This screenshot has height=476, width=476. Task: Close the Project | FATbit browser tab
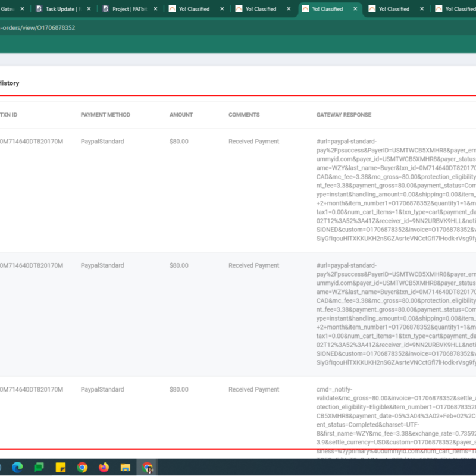(x=155, y=9)
